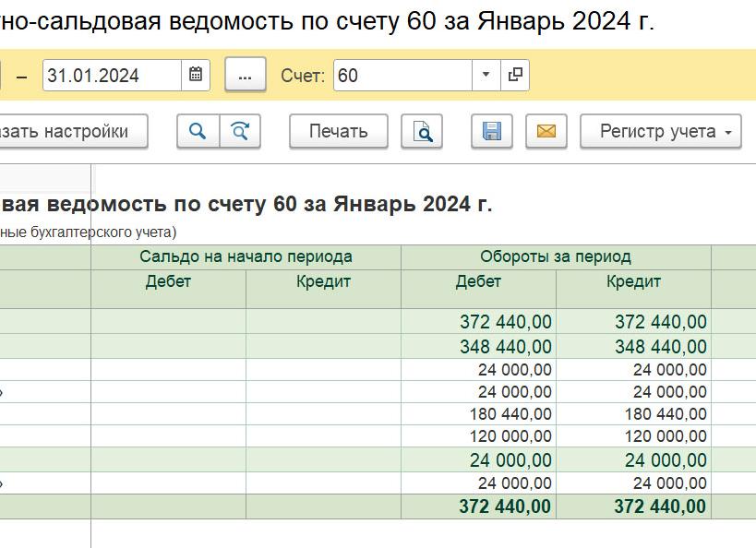Click the Печать button
Screen dimensions: 756x548
point(339,131)
